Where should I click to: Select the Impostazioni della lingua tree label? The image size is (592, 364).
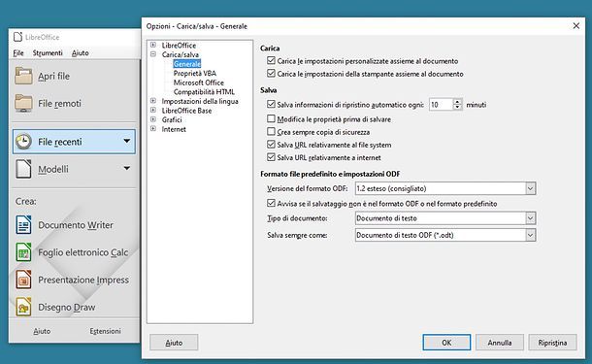click(x=200, y=101)
